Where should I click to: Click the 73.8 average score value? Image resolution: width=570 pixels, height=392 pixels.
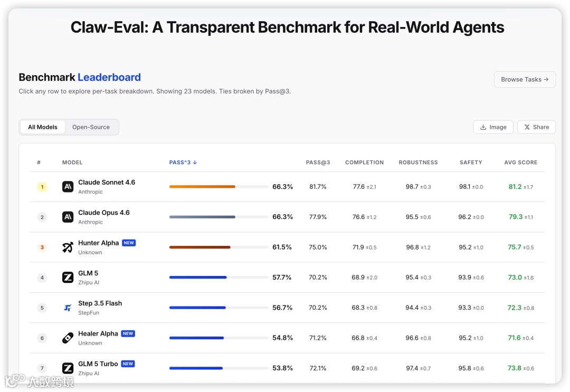pos(515,368)
